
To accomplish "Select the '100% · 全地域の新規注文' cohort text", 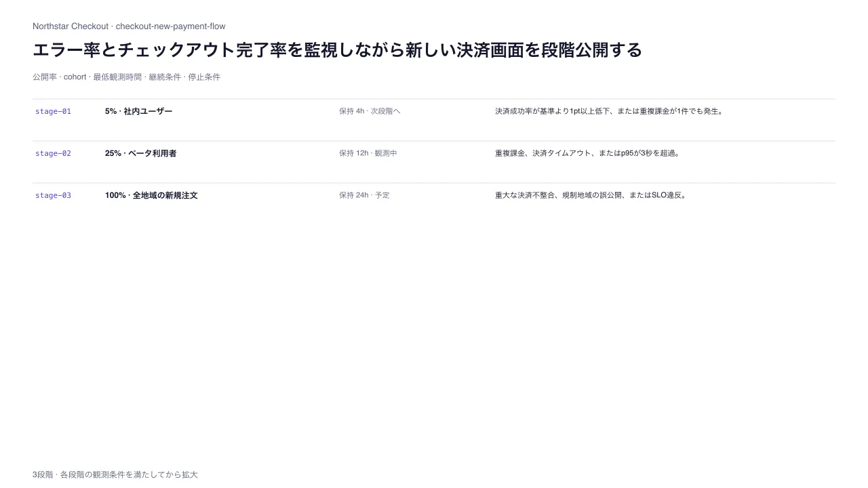I will [x=151, y=195].
